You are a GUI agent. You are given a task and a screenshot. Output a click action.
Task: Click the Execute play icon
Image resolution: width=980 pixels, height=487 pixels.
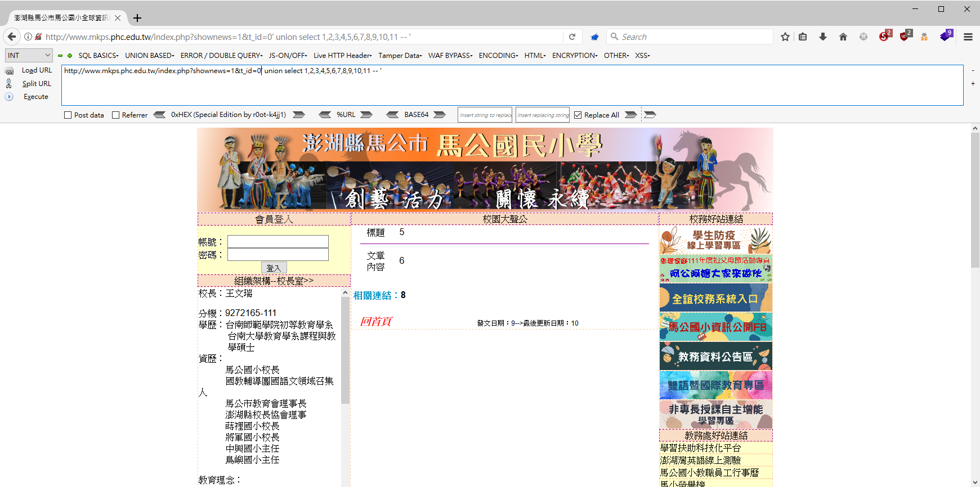9,97
